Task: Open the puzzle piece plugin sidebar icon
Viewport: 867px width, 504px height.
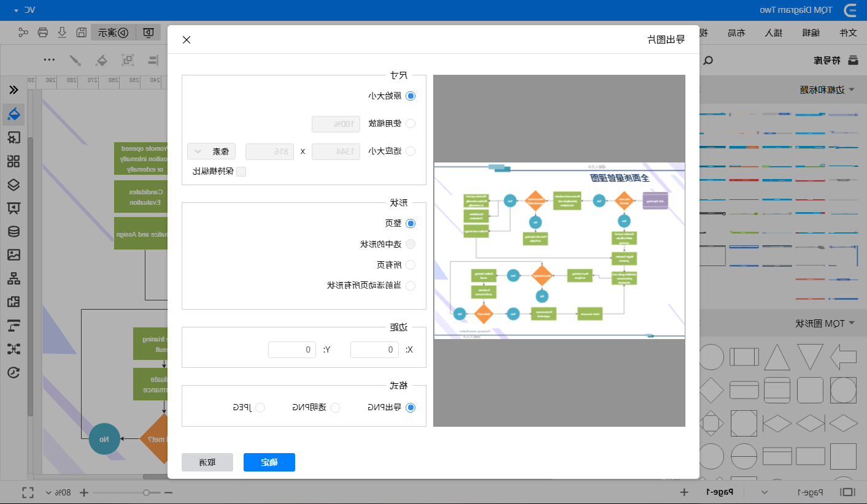Action: (13, 302)
